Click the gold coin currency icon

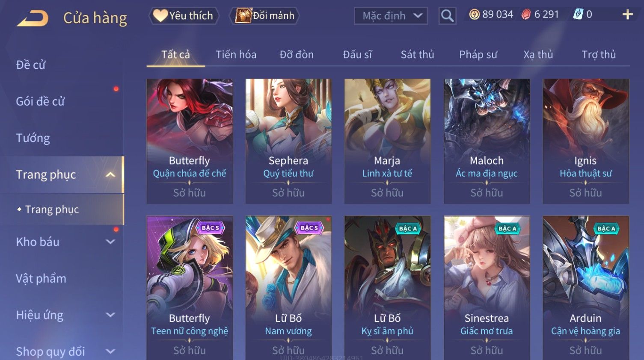tap(474, 15)
